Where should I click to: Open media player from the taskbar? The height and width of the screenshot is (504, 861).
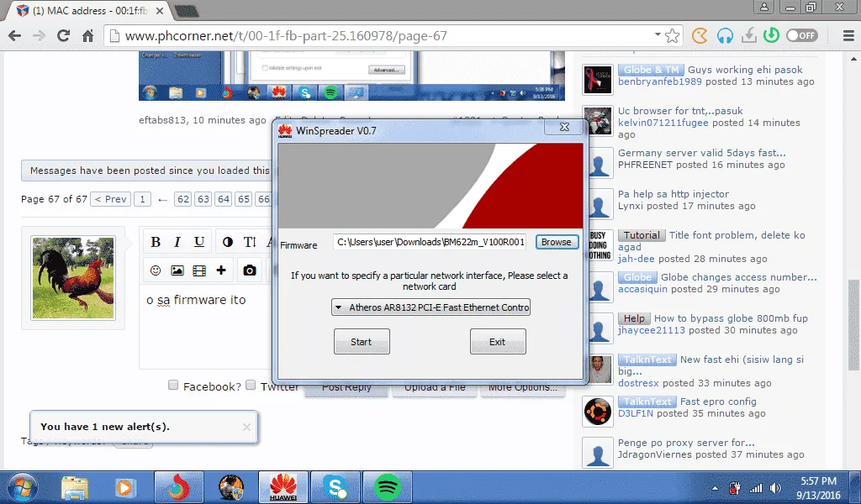124,487
